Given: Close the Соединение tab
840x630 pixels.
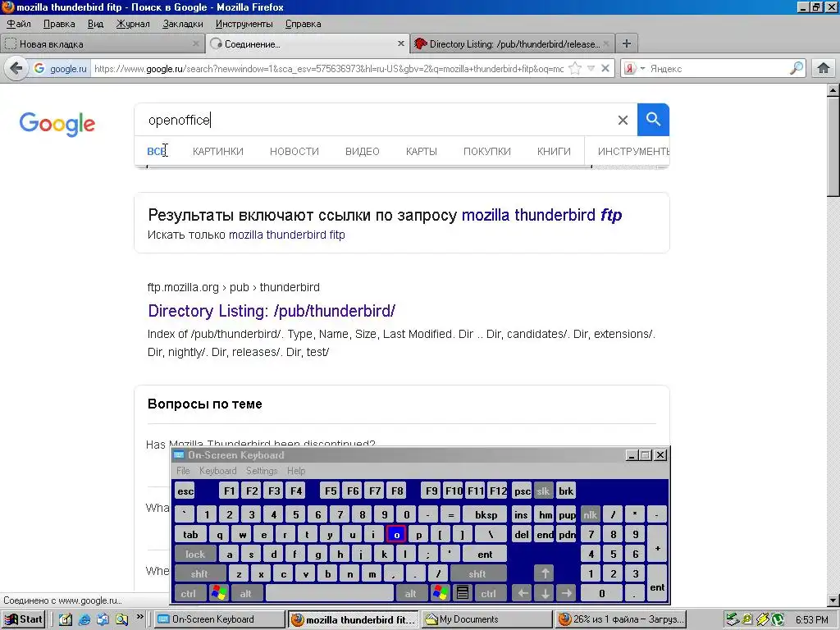Looking at the screenshot, I should (x=400, y=43).
